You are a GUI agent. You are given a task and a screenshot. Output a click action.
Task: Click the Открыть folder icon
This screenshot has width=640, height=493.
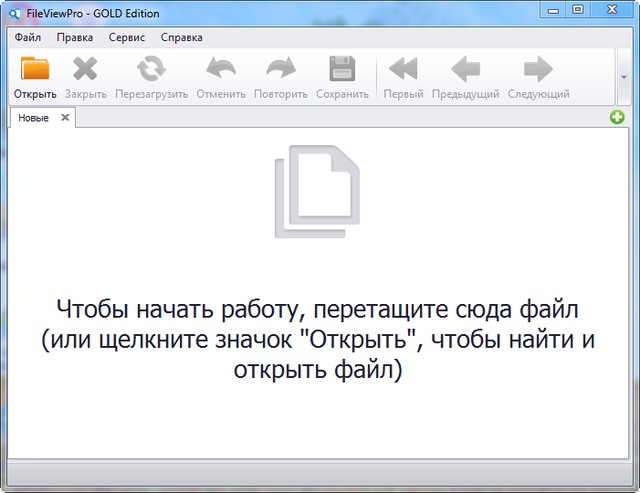pos(35,70)
